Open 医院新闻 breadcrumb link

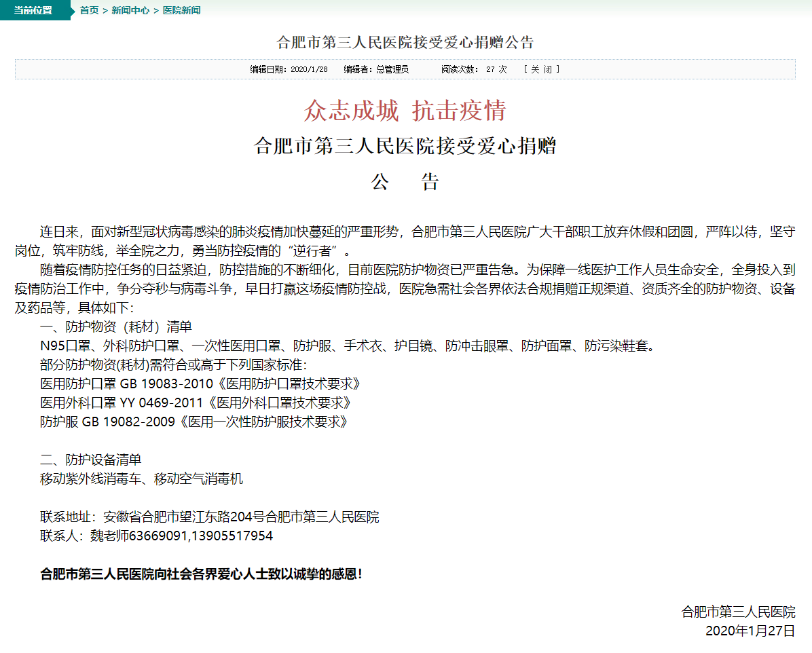182,10
